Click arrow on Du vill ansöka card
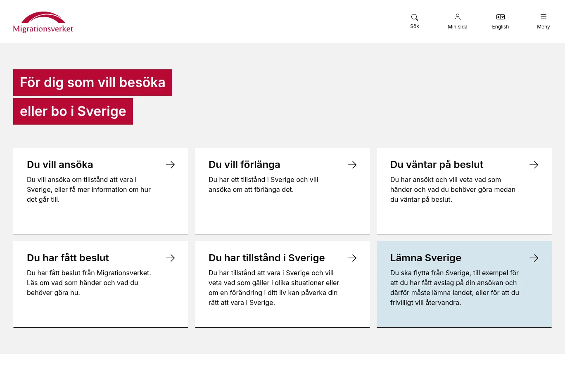 coord(170,165)
